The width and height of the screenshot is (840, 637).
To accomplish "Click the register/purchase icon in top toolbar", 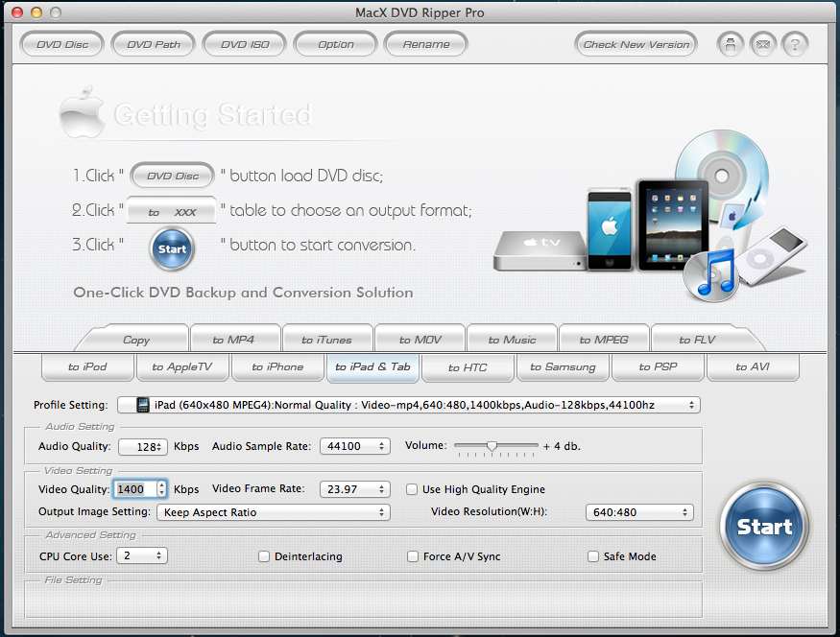I will pos(731,44).
